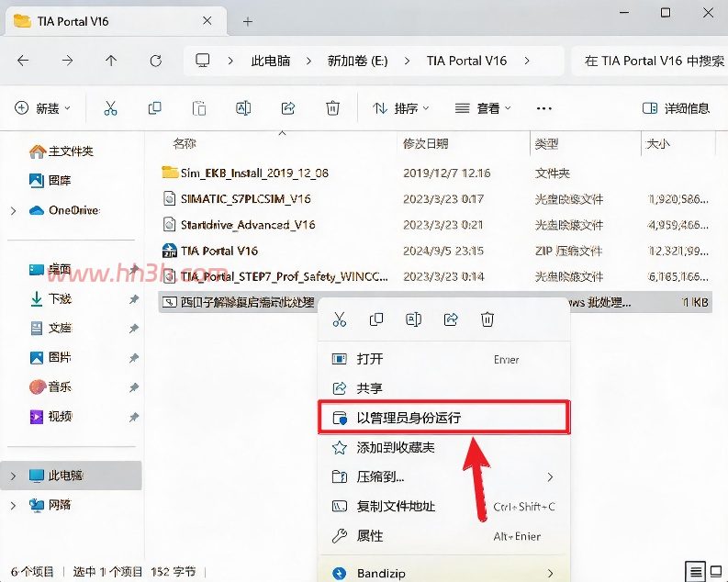
Task: Click the Copy icon in the toolbar
Action: 154,108
